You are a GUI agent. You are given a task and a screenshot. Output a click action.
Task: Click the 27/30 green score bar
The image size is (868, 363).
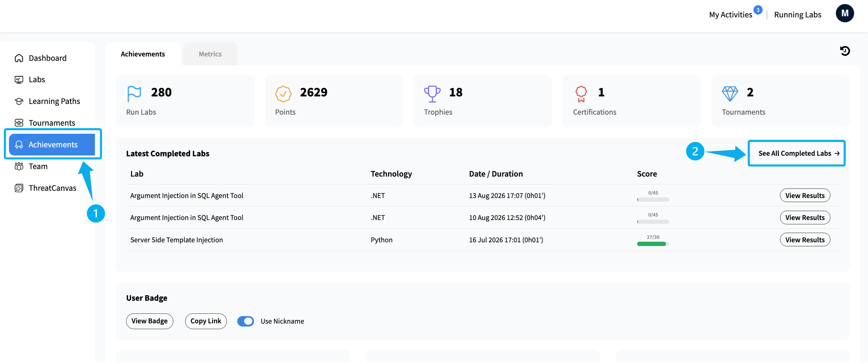coord(653,244)
